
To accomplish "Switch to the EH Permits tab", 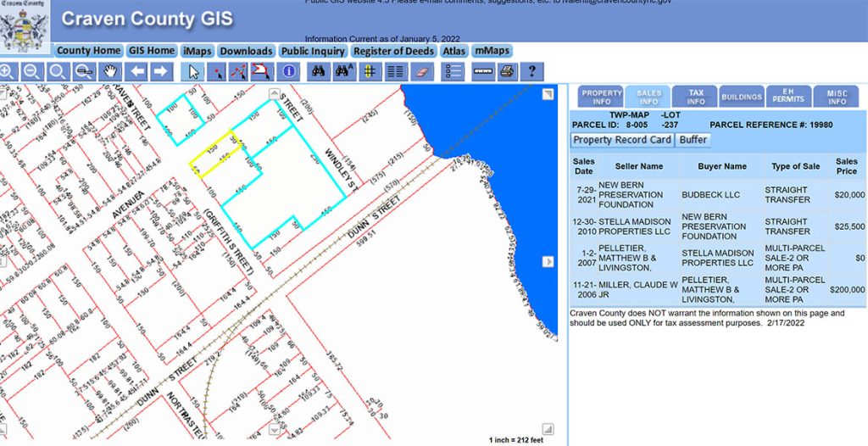I will pyautogui.click(x=789, y=97).
